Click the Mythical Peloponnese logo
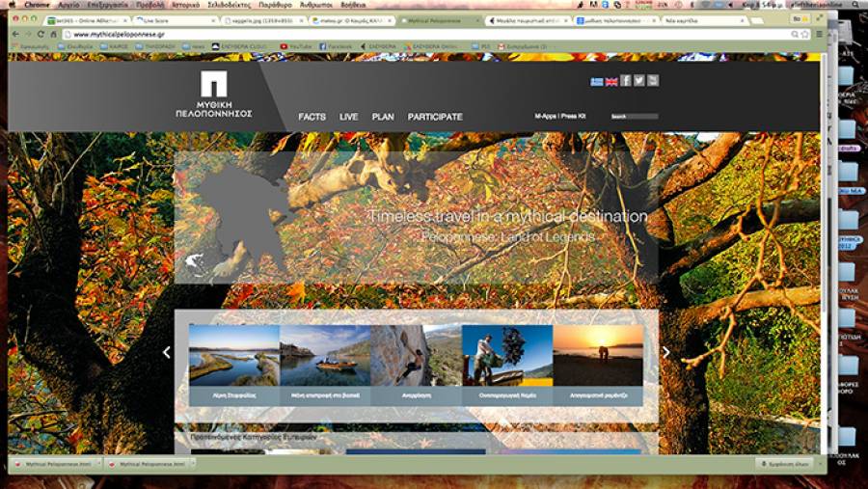Viewport: 868px width, 489px height. (227, 94)
